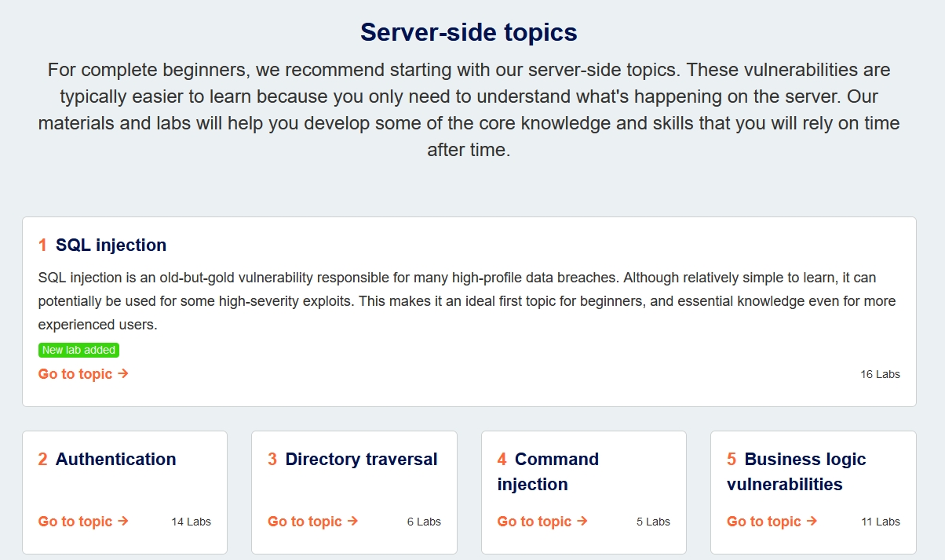Click the SQL injection heading

(111, 245)
